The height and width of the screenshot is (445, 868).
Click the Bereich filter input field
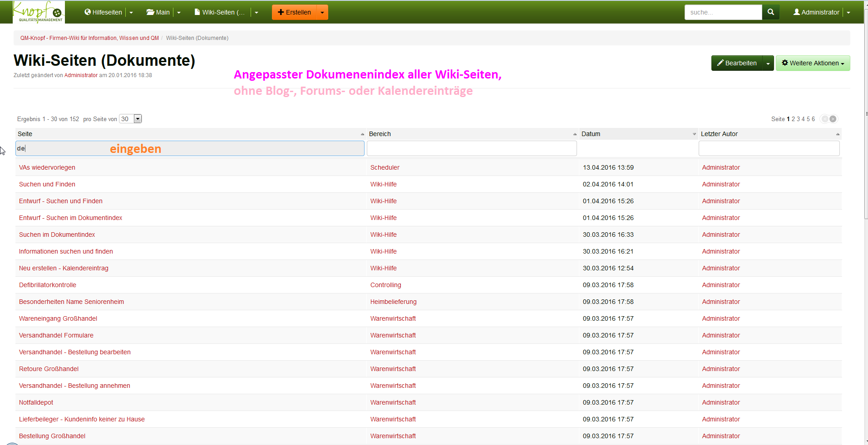[471, 148]
